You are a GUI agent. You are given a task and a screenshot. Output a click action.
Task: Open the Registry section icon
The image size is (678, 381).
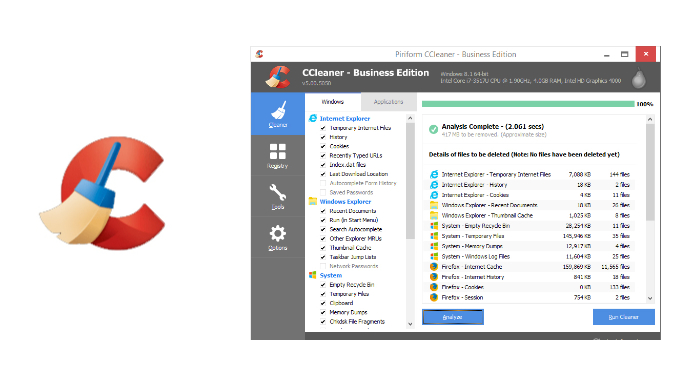click(x=278, y=152)
